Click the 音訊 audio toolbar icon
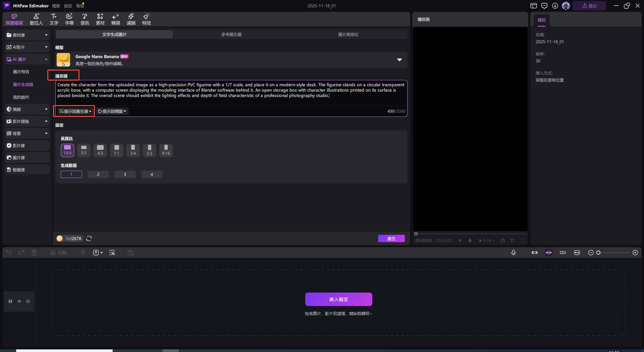The image size is (644, 352). click(x=85, y=19)
